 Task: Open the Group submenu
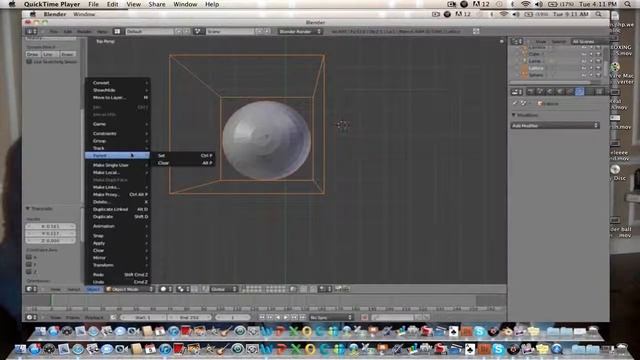click(x=118, y=141)
